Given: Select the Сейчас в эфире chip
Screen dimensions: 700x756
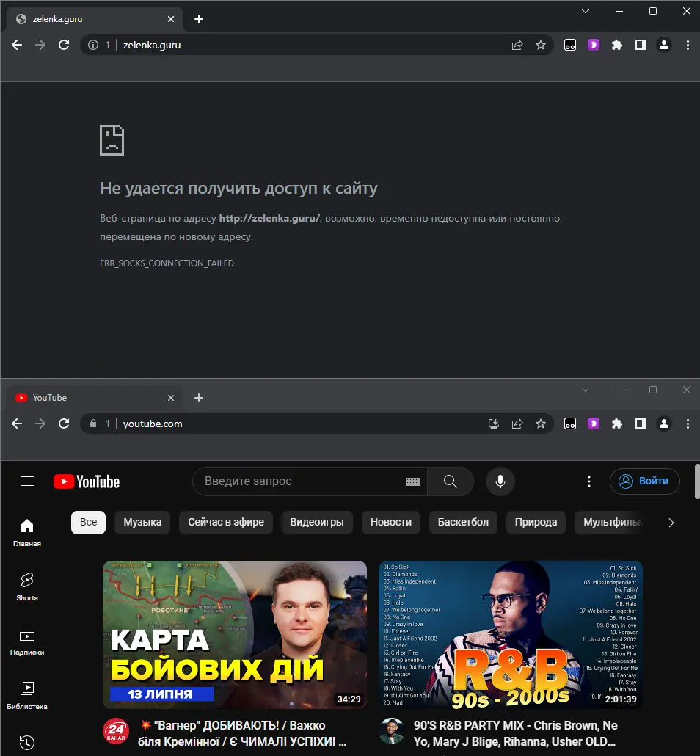Looking at the screenshot, I should point(225,522).
